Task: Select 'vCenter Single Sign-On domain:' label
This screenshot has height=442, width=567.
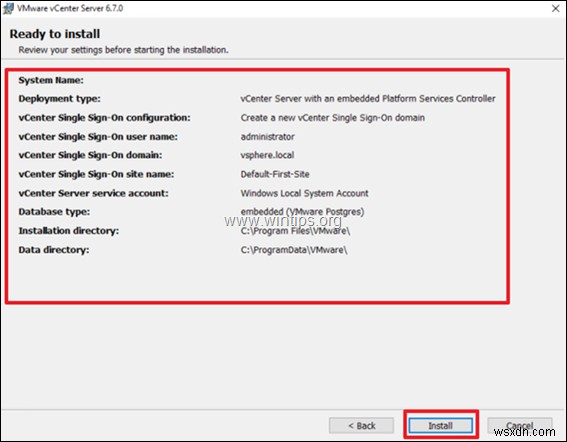Action: [90, 155]
